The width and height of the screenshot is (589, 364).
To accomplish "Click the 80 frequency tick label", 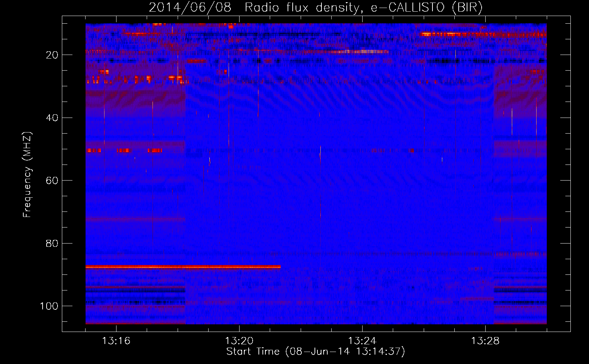I will pos(52,243).
